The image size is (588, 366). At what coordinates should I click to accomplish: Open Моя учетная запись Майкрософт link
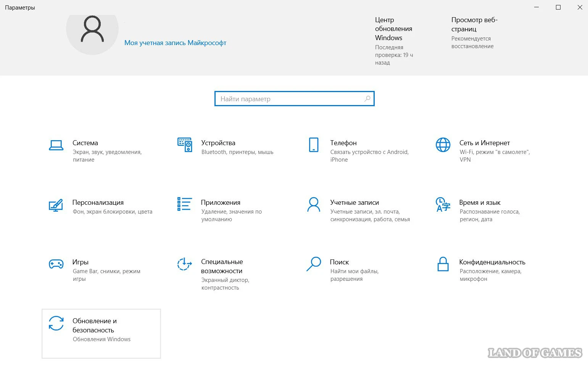(x=175, y=43)
